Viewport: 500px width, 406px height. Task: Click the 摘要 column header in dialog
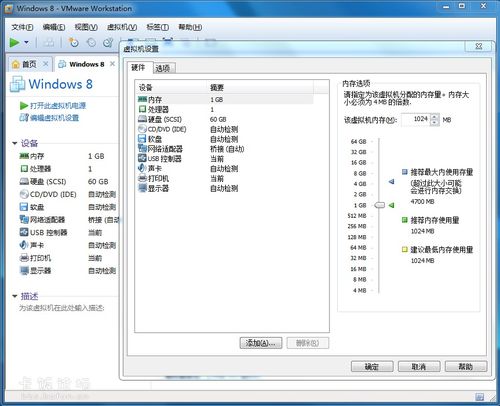(261, 88)
